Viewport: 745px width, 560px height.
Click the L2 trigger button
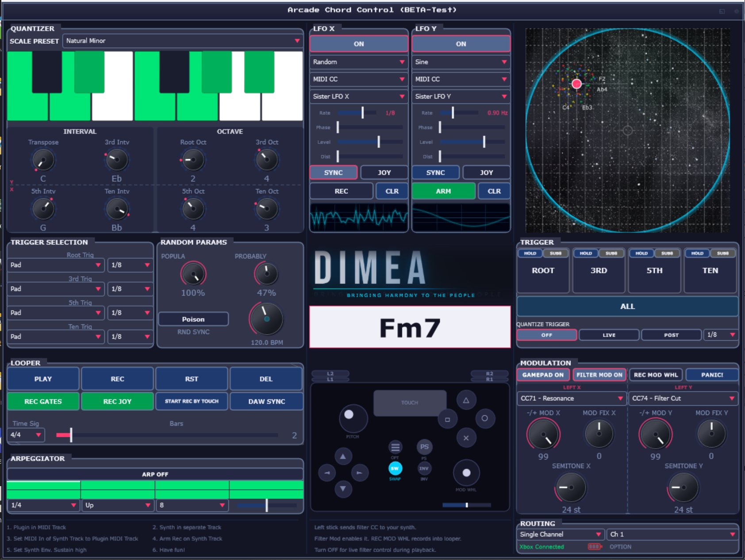pos(330,374)
